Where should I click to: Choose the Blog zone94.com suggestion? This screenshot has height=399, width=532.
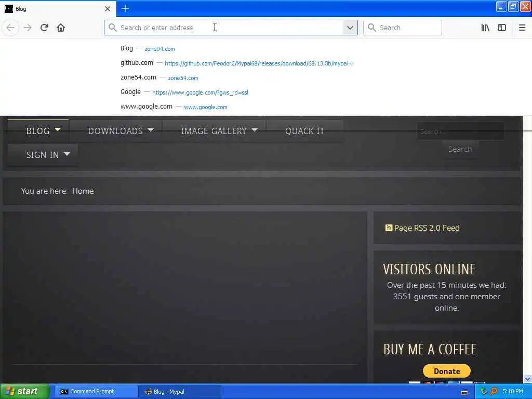pyautogui.click(x=237, y=48)
